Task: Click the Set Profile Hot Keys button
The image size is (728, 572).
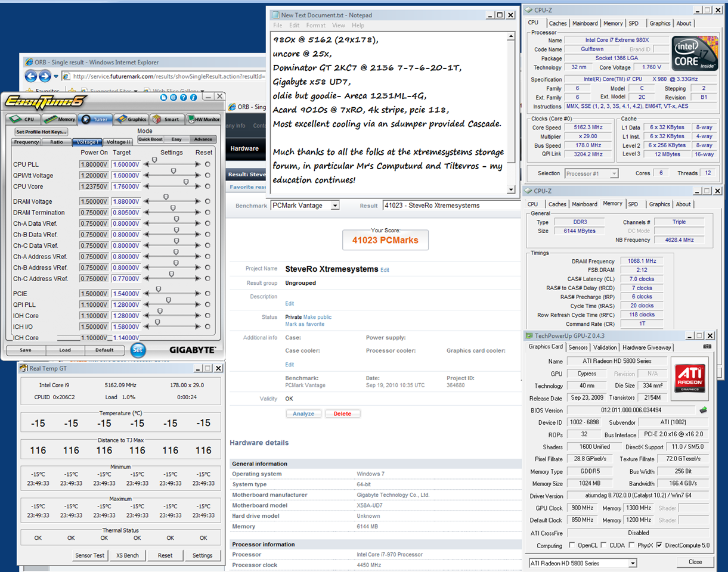Action: click(42, 132)
